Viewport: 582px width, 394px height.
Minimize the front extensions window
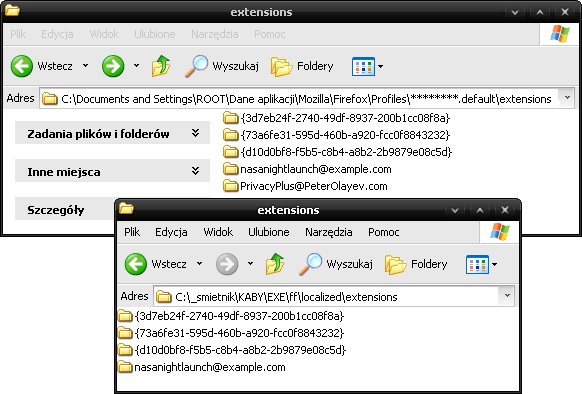coord(455,211)
